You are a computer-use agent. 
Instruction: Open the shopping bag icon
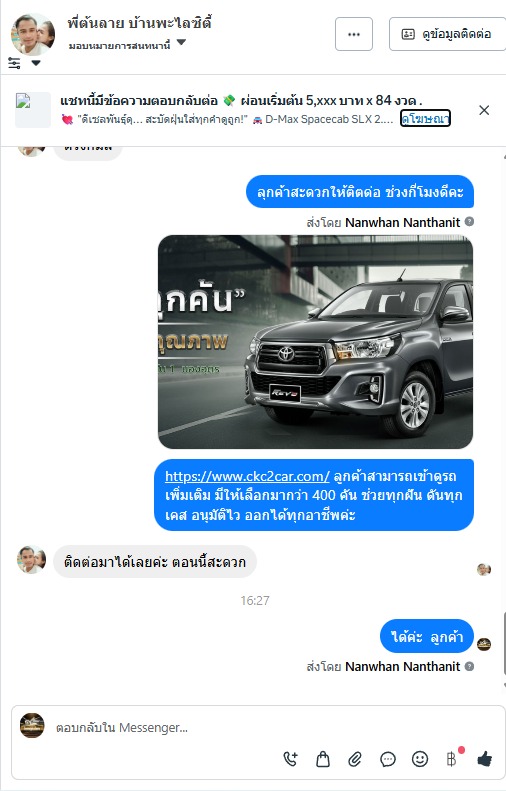click(323, 759)
